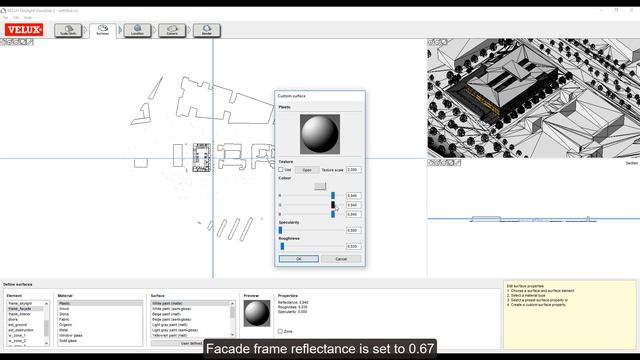640x360 pixels.
Task: Switch to the Location step tab
Action: click(137, 30)
